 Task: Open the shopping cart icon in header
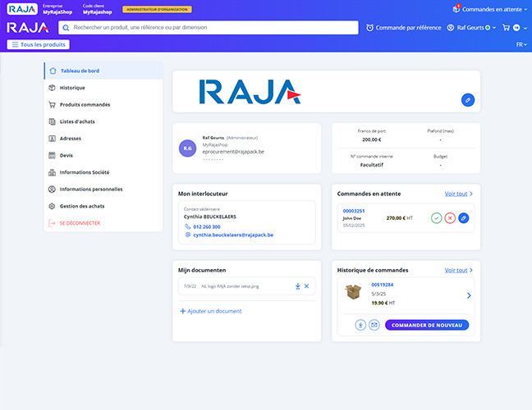tap(506, 28)
